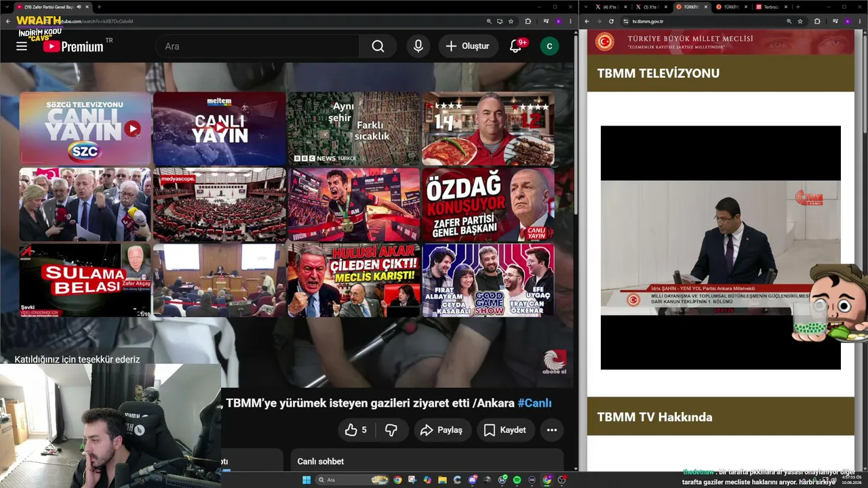
Task: Go to the YouTube Premium home logo
Action: (73, 46)
